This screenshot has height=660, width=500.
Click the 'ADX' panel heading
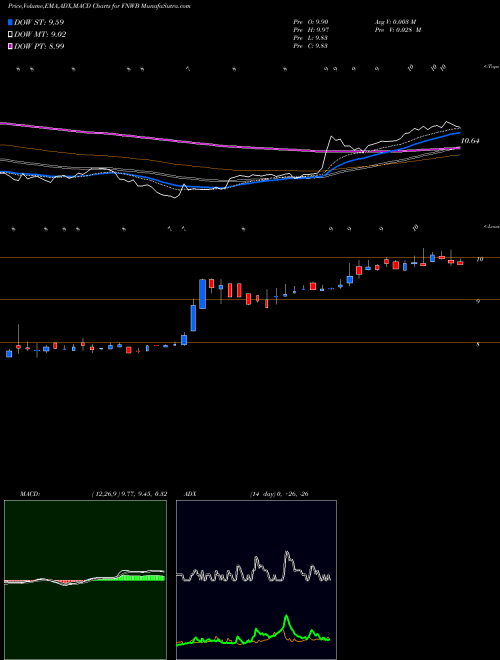pos(190,494)
